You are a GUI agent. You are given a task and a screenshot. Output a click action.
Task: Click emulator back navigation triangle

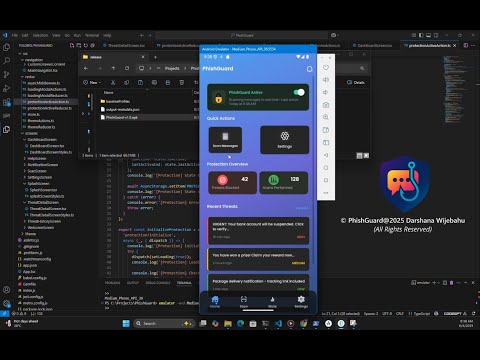pyautogui.click(x=326, y=155)
